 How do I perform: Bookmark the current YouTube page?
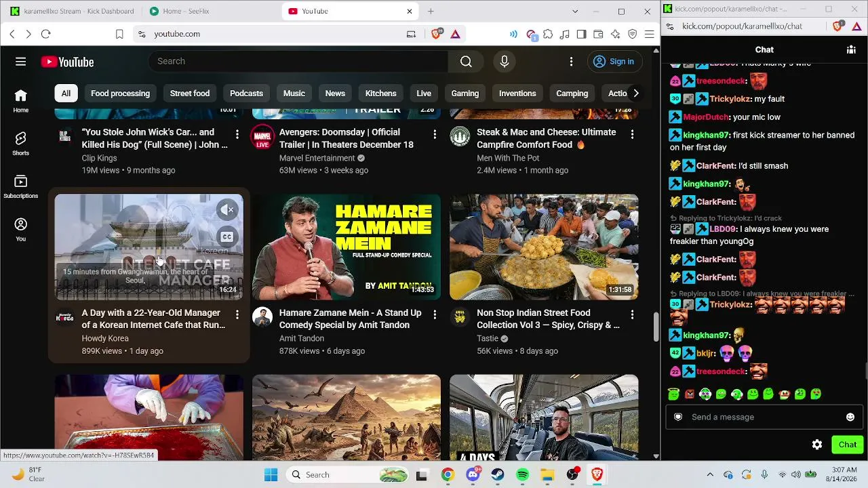pos(119,34)
